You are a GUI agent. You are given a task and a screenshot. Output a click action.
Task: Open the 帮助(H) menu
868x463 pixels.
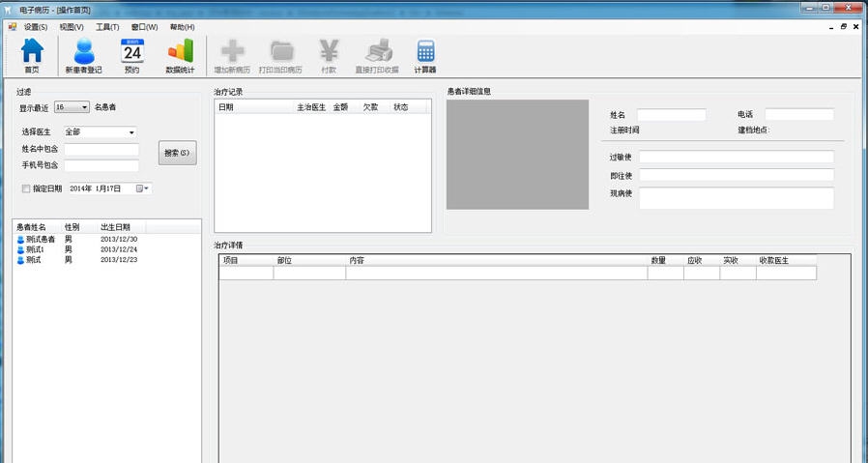click(x=182, y=27)
